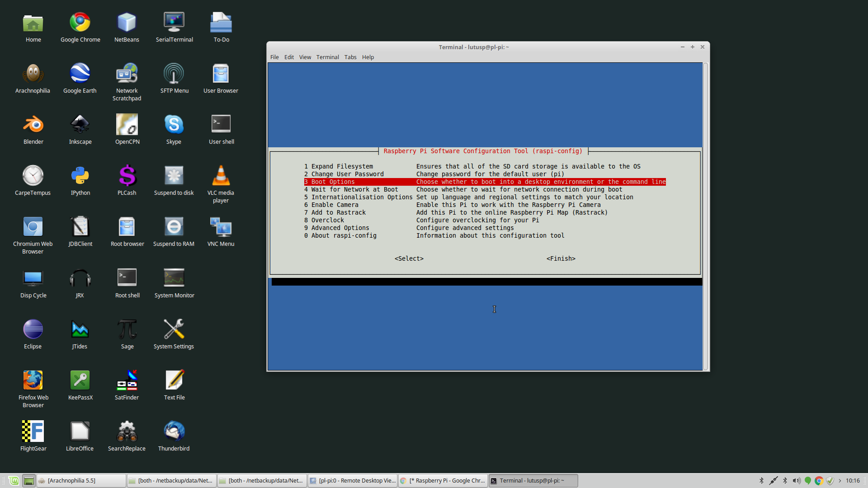Launch the System Monitor desktop icon

[174, 278]
